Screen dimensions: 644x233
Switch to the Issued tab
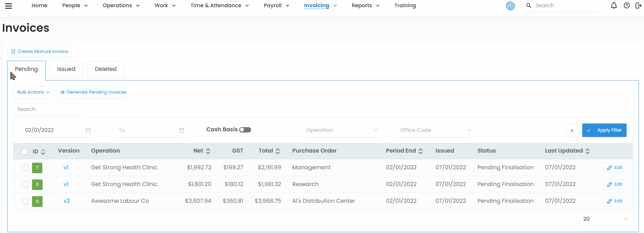(x=66, y=69)
